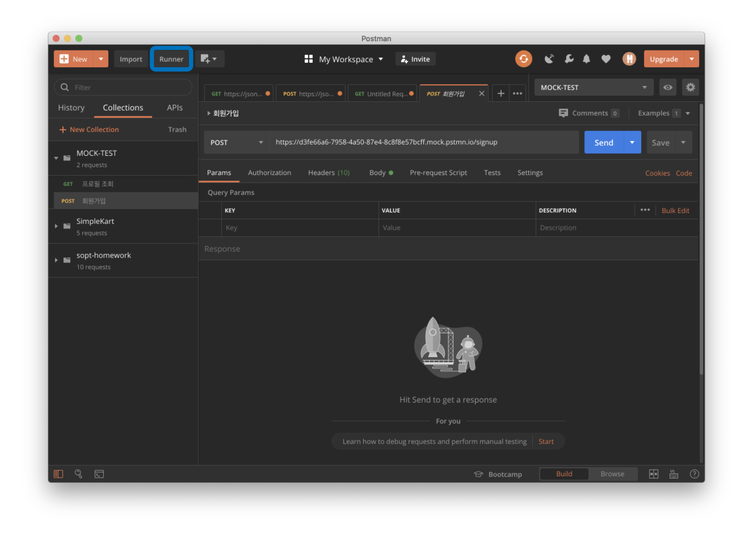Expand the sopt-homework collection
756x539 pixels.
tap(56, 260)
